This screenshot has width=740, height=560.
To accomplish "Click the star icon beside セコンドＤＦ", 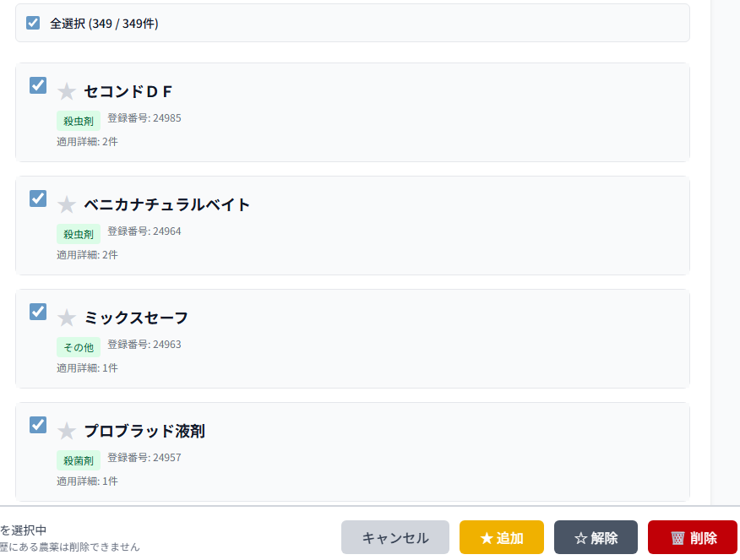I will (67, 91).
